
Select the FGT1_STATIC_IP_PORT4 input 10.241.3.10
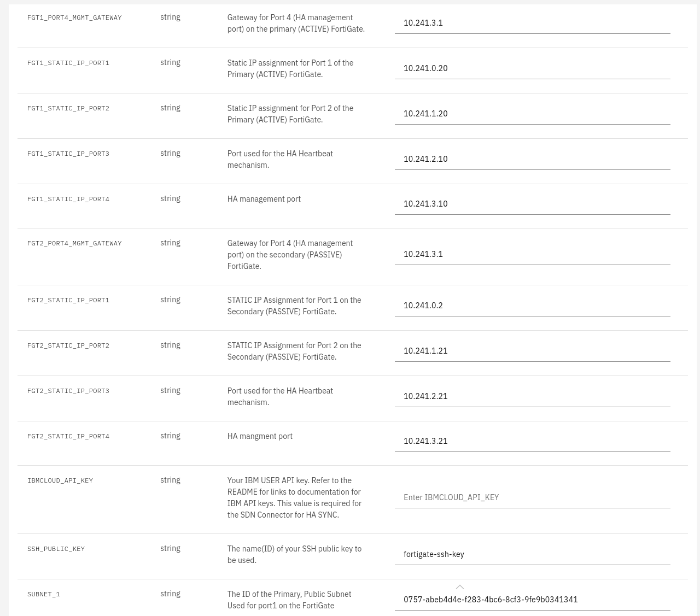(x=532, y=204)
